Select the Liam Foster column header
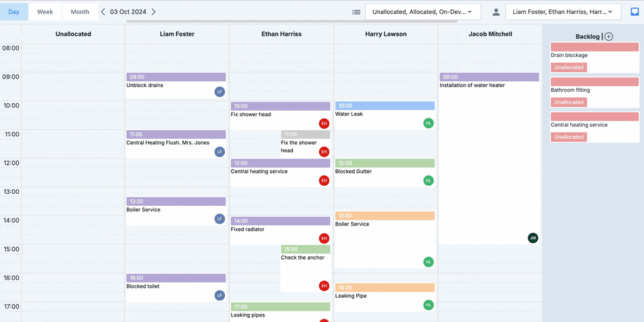The width and height of the screenshot is (644, 322). tap(177, 34)
